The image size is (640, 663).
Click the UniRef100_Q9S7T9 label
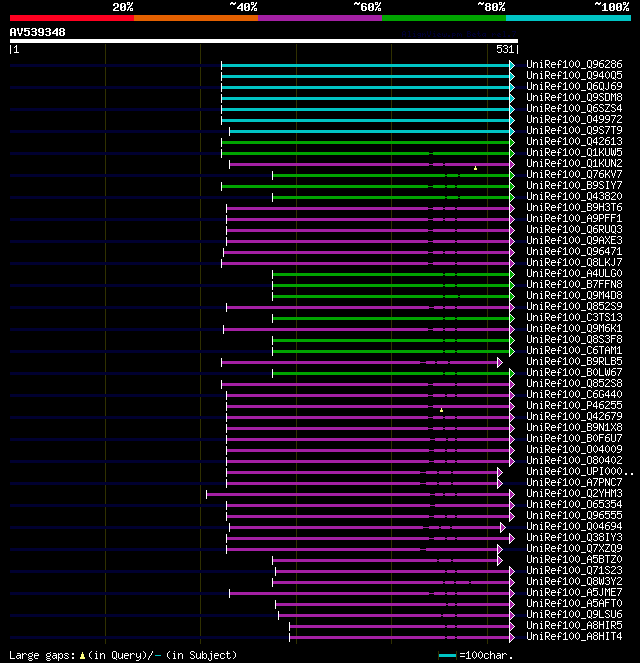[x=574, y=130]
